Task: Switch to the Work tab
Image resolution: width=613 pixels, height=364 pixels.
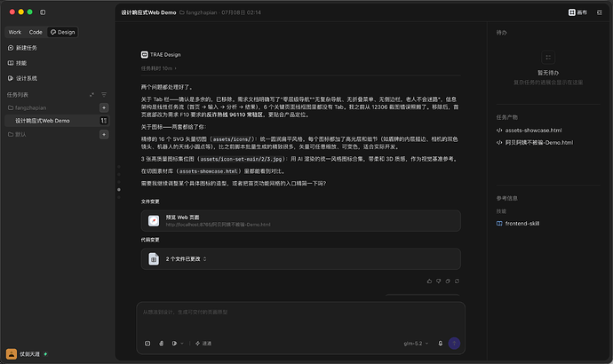Action: [15, 32]
